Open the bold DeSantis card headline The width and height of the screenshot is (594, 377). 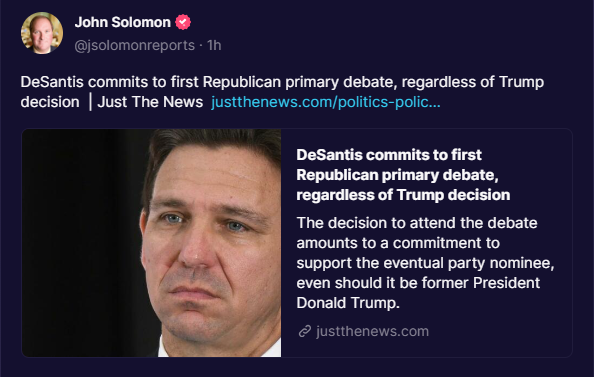pyautogui.click(x=403, y=175)
